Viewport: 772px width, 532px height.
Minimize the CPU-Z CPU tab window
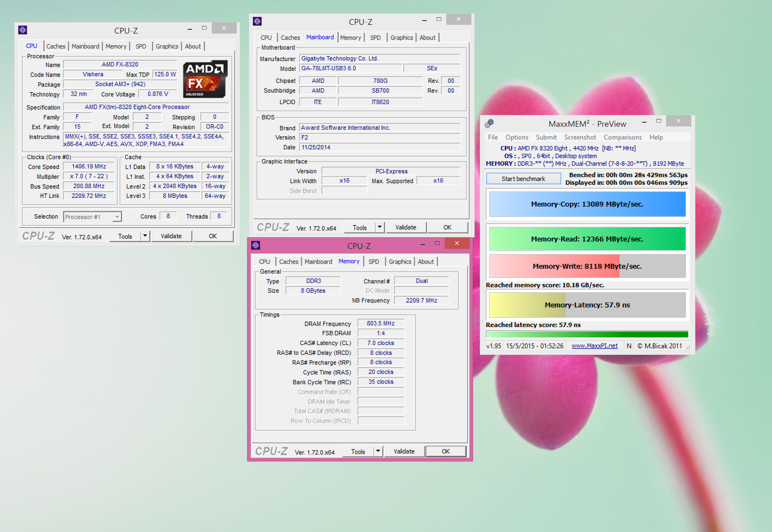coord(190,29)
